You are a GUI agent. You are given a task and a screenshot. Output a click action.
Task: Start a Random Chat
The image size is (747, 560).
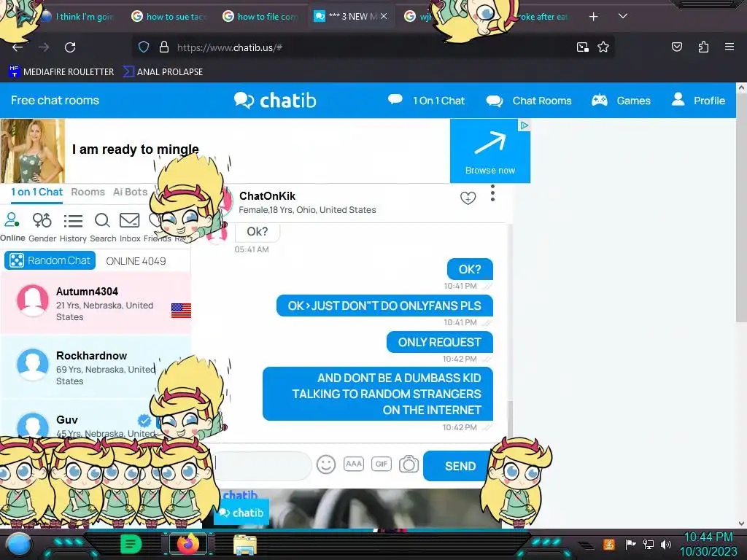point(50,260)
